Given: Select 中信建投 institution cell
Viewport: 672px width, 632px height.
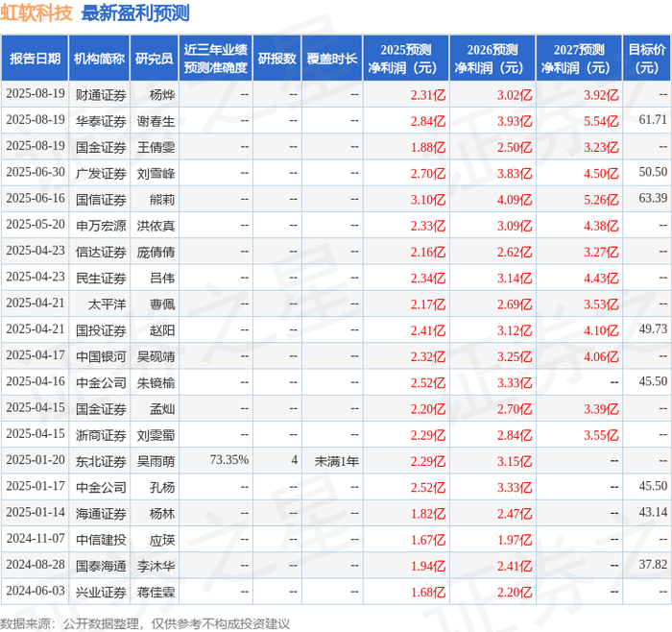Looking at the screenshot, I should 101,540.
